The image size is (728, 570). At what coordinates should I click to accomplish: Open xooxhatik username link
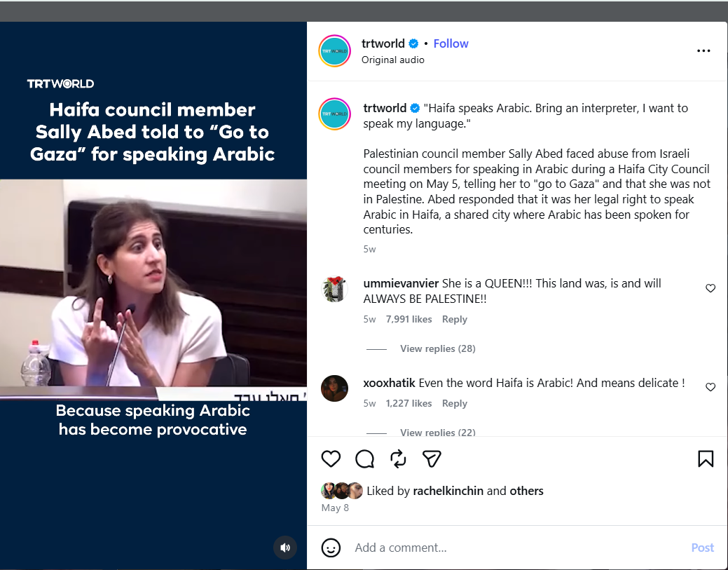389,383
